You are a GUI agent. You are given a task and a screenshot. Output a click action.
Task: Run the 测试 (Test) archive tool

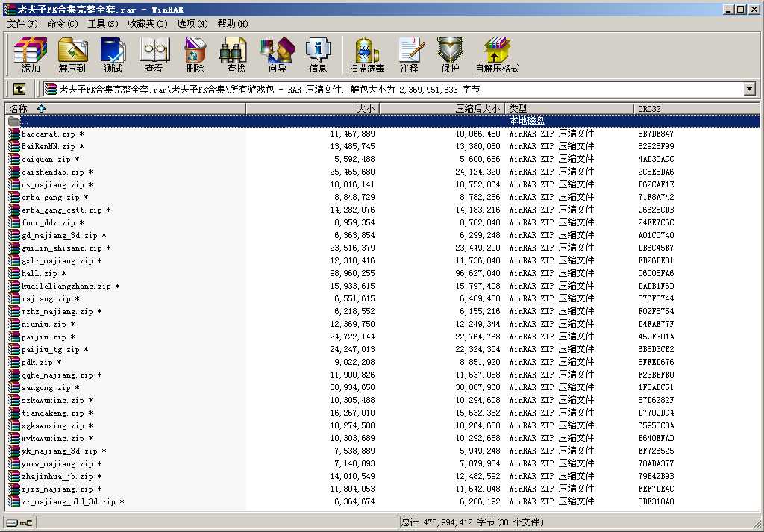[x=113, y=54]
